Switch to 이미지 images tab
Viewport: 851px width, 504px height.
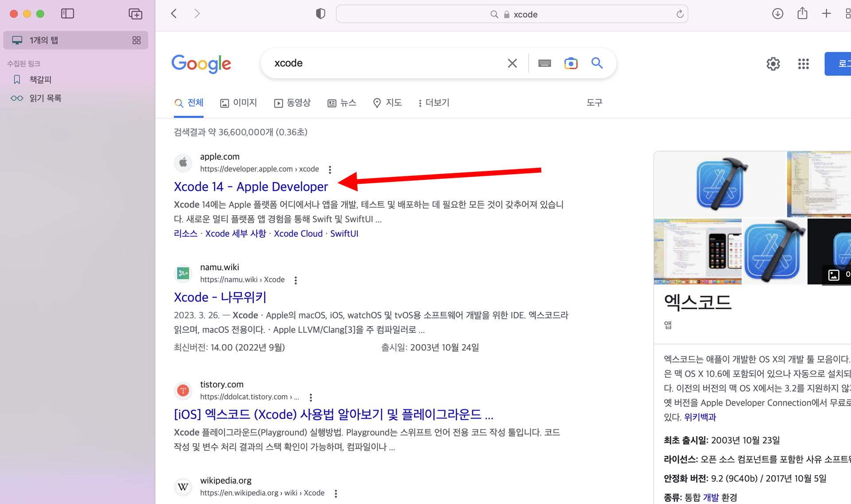tap(238, 103)
